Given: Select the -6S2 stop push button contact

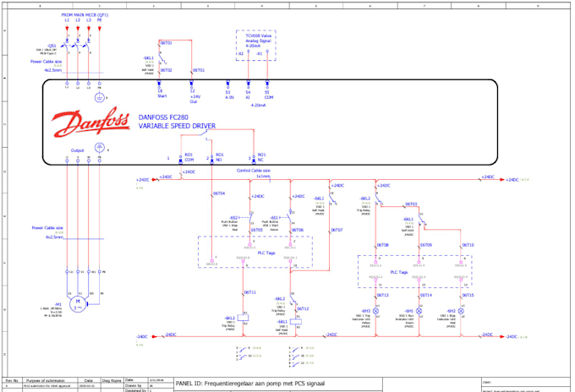Looking at the screenshot, I should pyautogui.click(x=250, y=218).
